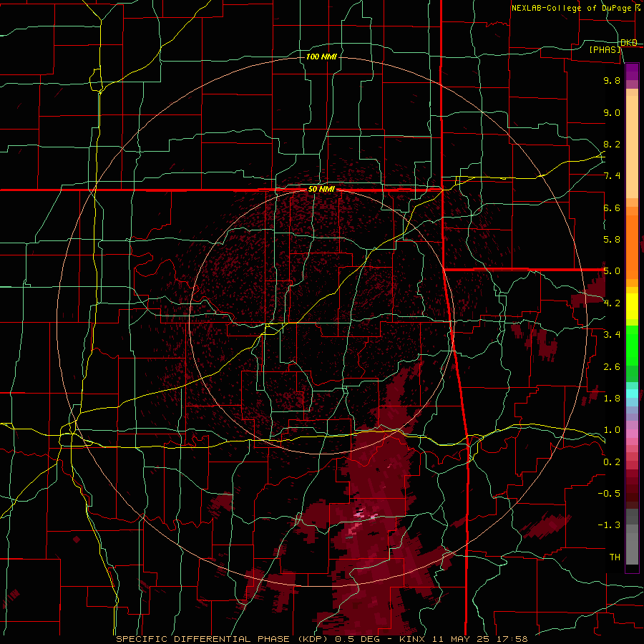Screen dimensions: 644x644
Task: Click the purple top segment of the color bar
Action: (632, 72)
